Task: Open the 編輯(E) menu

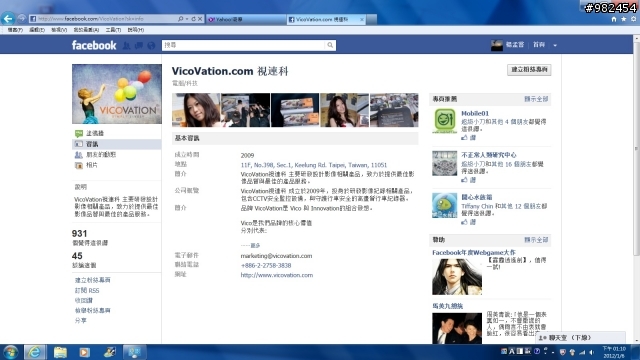Action: tap(37, 30)
